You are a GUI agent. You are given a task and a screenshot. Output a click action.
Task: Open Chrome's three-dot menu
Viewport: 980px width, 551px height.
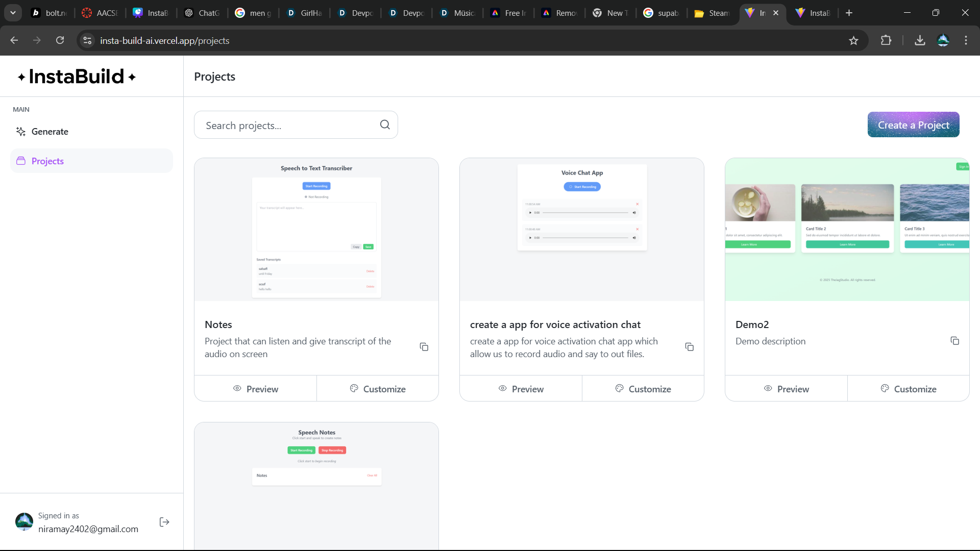pos(966,40)
